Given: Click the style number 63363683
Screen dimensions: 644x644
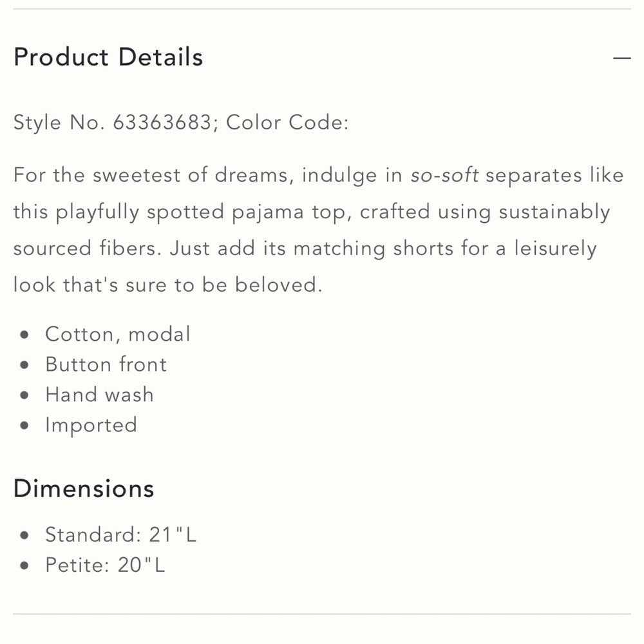Looking at the screenshot, I should [162, 122].
